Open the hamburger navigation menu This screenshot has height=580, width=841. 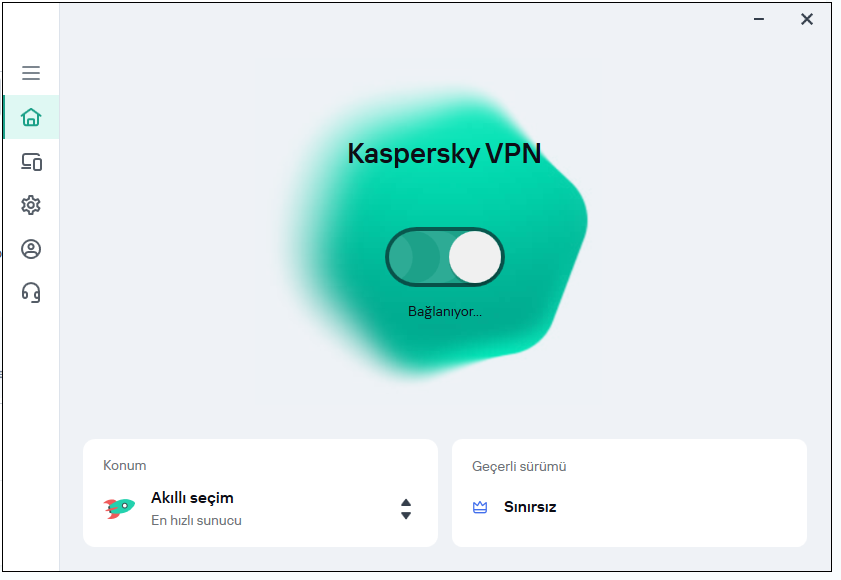point(31,73)
